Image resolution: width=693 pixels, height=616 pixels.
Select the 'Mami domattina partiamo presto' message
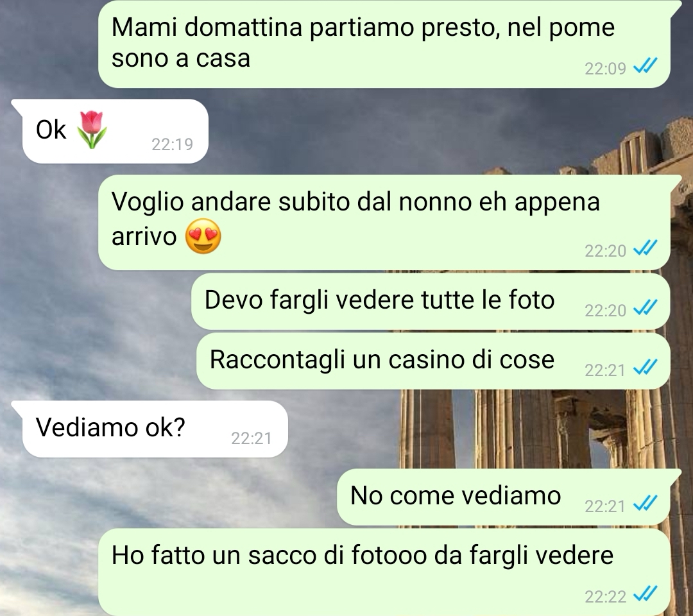384,44
